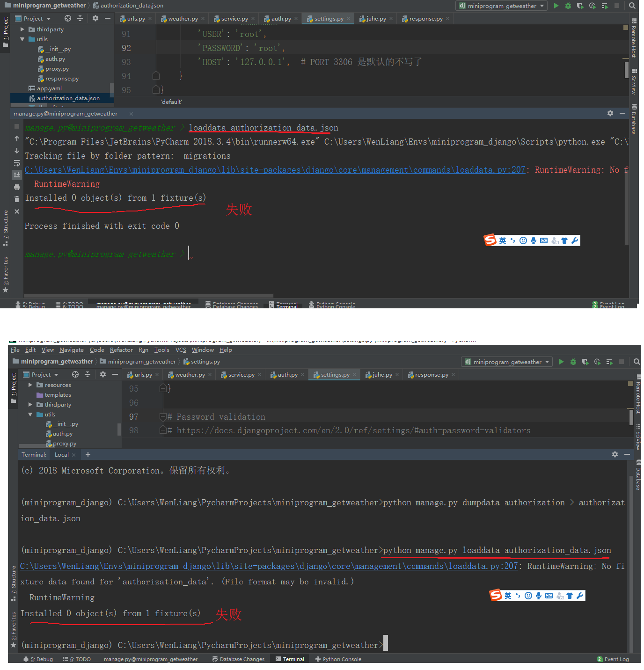The width and height of the screenshot is (644, 670).
Task: Start debug in upper PyCharm window toolbar
Action: tap(568, 6)
